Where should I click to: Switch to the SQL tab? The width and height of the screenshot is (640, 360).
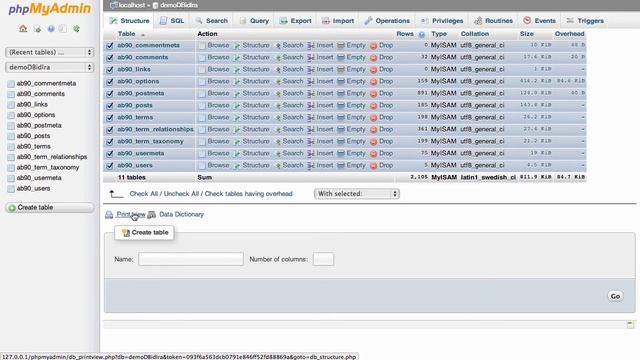tap(172, 21)
